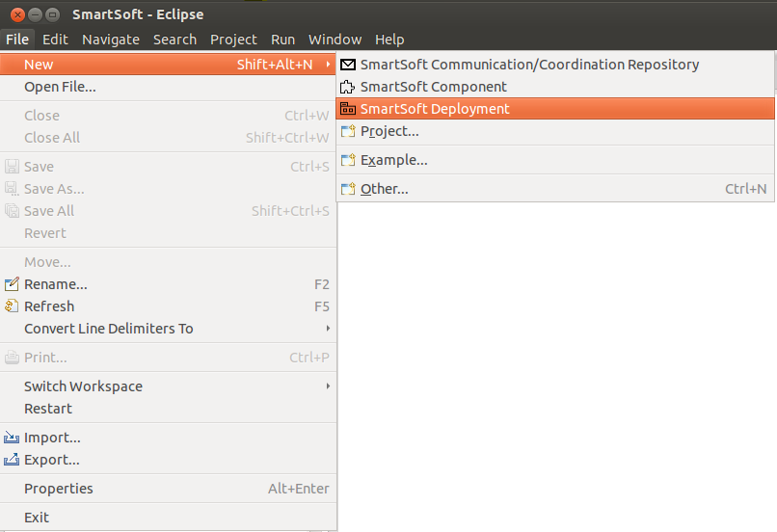Click Open File... menu entry

168,87
